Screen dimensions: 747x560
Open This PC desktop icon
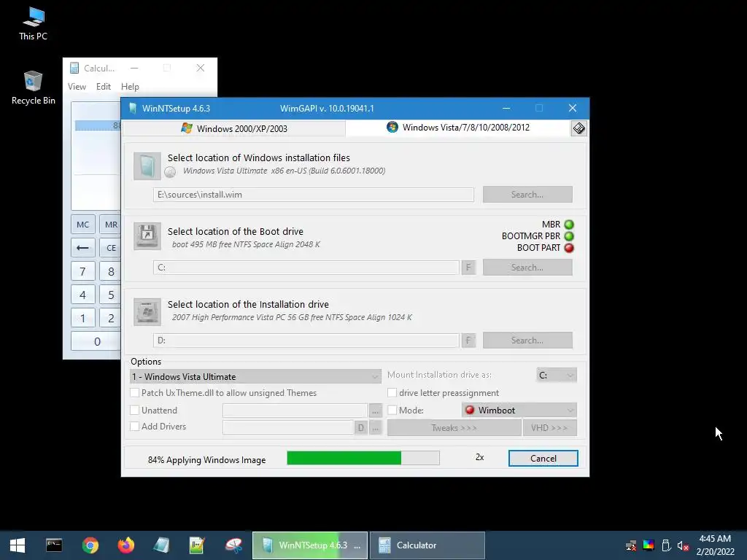(x=33, y=24)
